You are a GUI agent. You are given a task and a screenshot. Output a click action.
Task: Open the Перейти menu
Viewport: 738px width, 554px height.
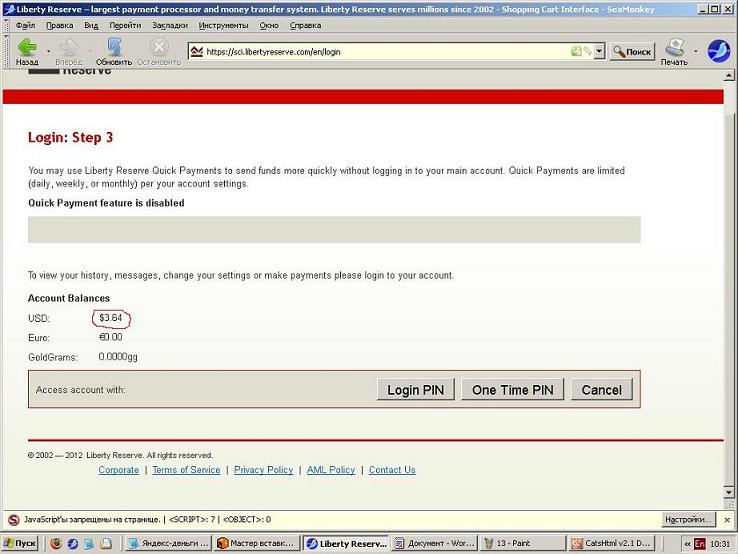click(x=125, y=25)
